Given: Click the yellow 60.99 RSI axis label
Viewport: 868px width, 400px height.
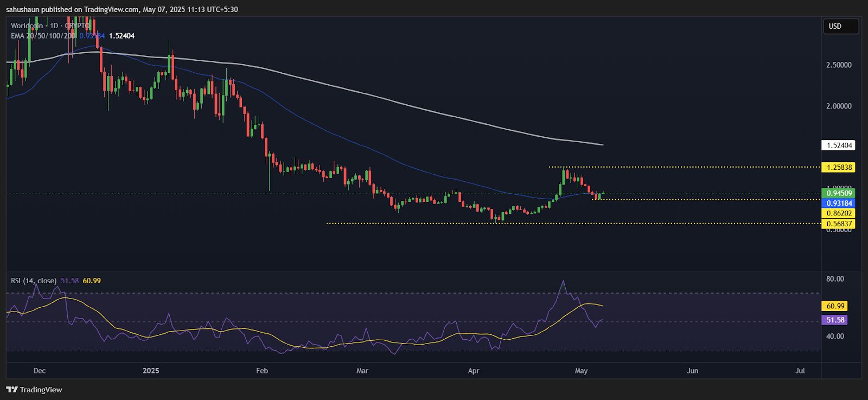Looking at the screenshot, I should [834, 306].
